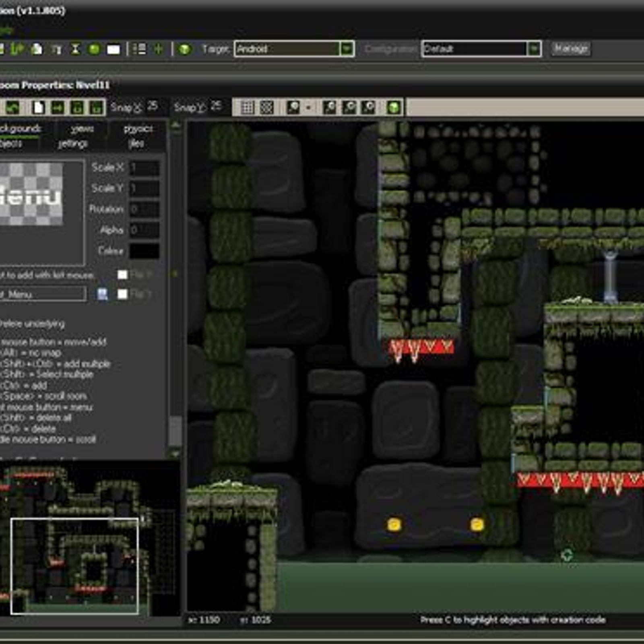
Task: Toggle the Flip Y checkbox
Action: click(x=122, y=294)
